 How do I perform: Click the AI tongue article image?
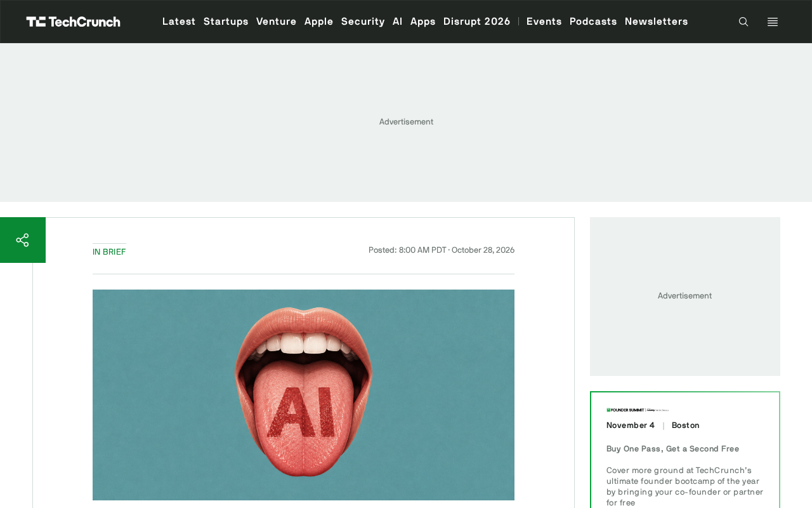(x=303, y=395)
